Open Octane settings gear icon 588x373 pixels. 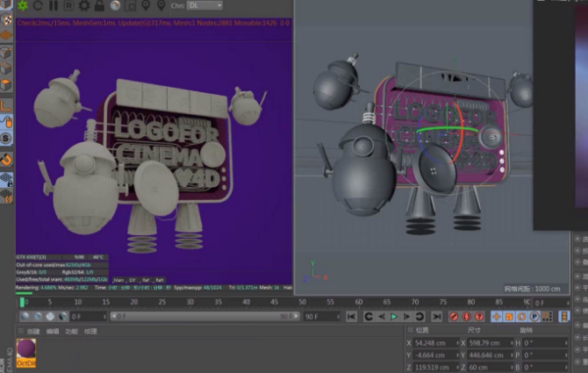[83, 5]
